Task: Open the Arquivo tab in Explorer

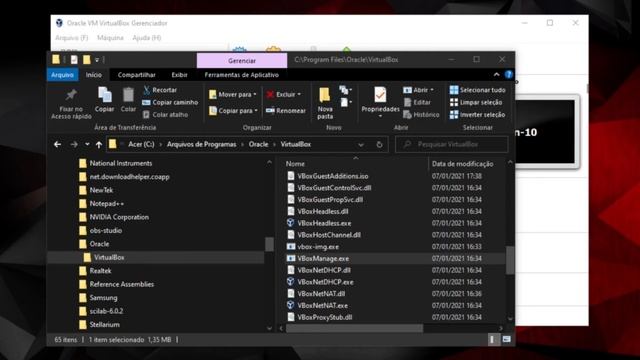Action: coord(62,75)
